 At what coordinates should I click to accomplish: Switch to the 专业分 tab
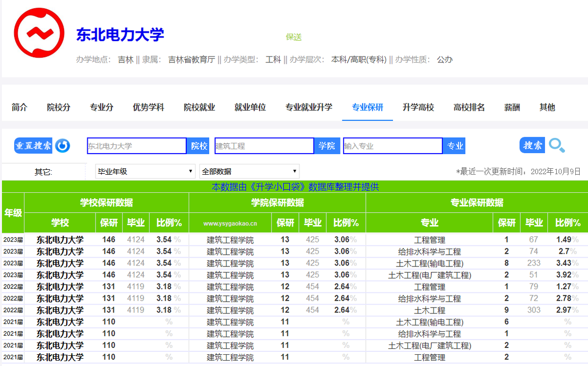pyautogui.click(x=101, y=107)
